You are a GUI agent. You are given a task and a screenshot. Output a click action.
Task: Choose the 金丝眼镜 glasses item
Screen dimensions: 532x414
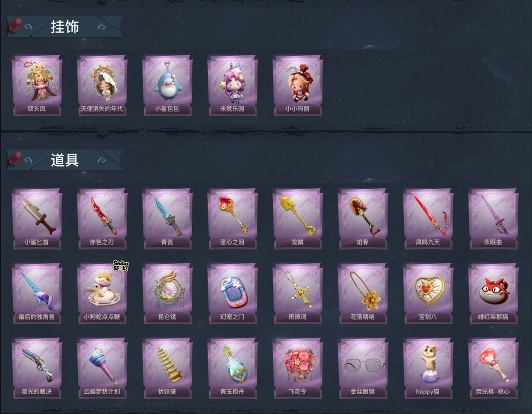click(x=363, y=368)
